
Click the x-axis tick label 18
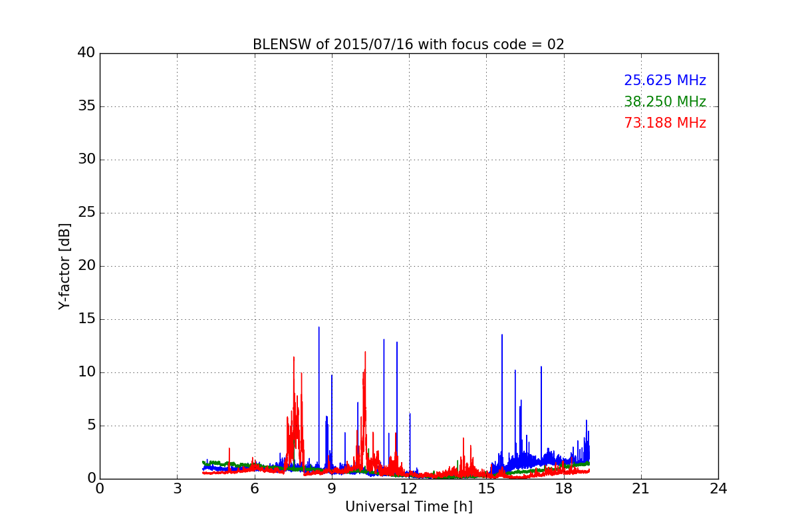(564, 488)
